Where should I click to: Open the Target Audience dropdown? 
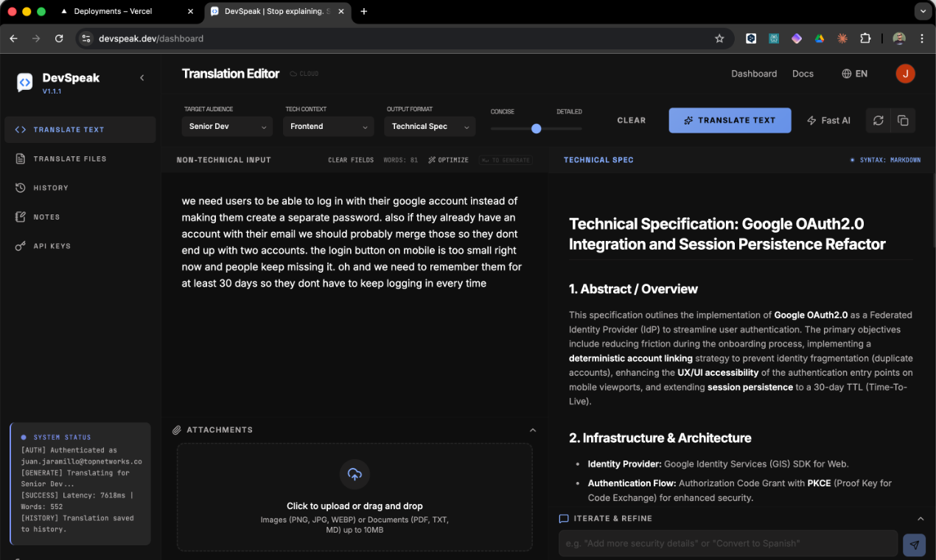(x=227, y=126)
